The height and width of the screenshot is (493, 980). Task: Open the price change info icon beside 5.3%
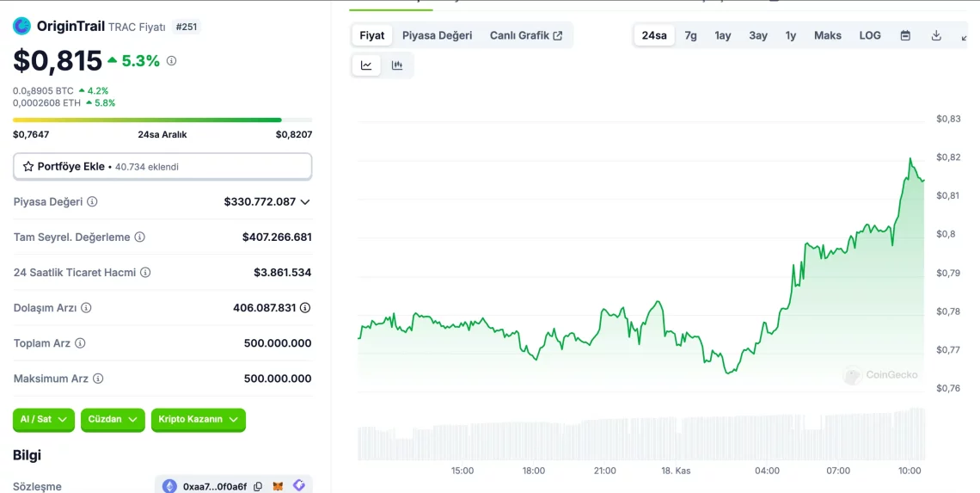coord(171,61)
